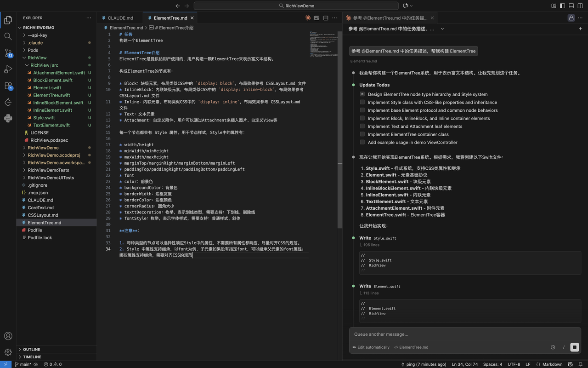Click the slash command icon
The height and width of the screenshot is (368, 588).
click(564, 347)
